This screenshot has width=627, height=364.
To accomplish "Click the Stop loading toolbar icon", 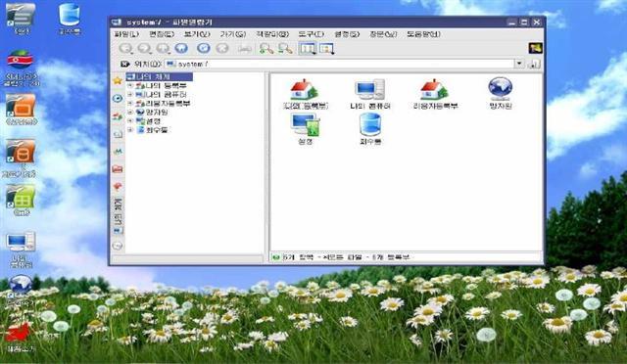I will (x=222, y=49).
